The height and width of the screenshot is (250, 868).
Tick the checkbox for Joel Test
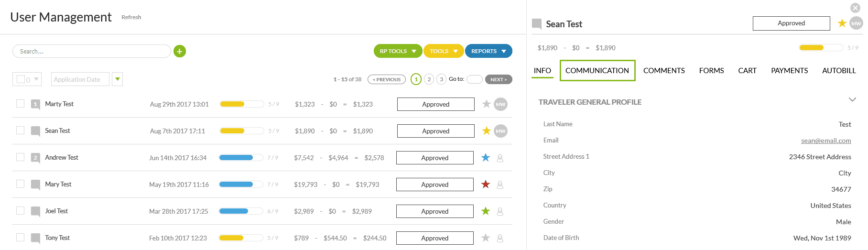pyautogui.click(x=21, y=211)
